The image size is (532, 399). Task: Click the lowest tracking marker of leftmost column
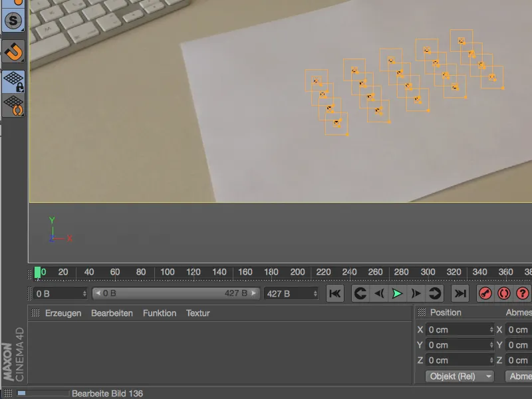click(x=336, y=123)
